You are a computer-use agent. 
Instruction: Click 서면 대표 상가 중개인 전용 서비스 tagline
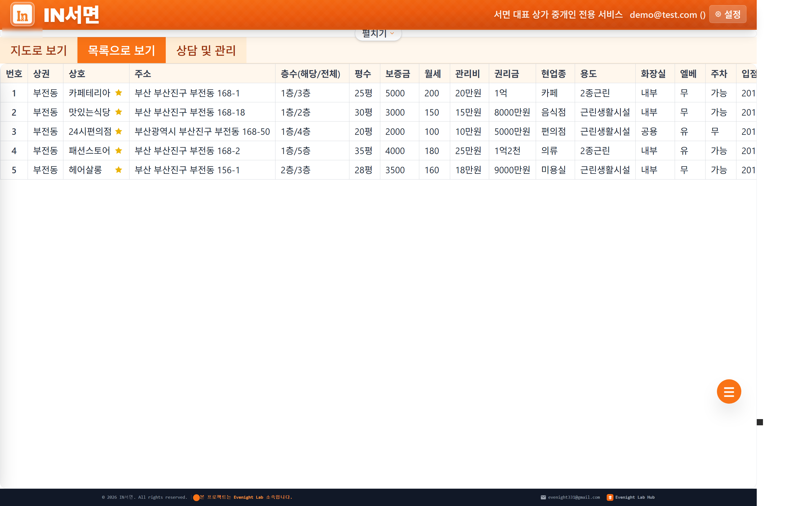(558, 14)
